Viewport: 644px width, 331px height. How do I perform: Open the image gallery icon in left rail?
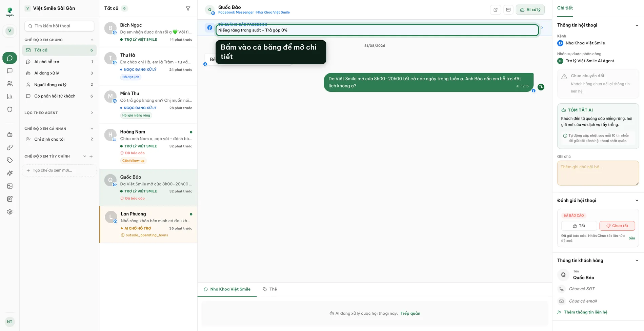(x=9, y=186)
